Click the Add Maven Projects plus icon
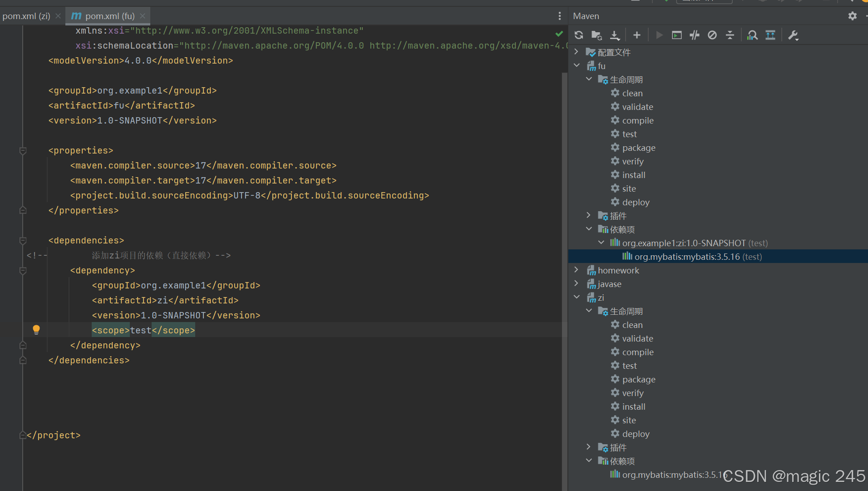The image size is (868, 491). coord(637,35)
